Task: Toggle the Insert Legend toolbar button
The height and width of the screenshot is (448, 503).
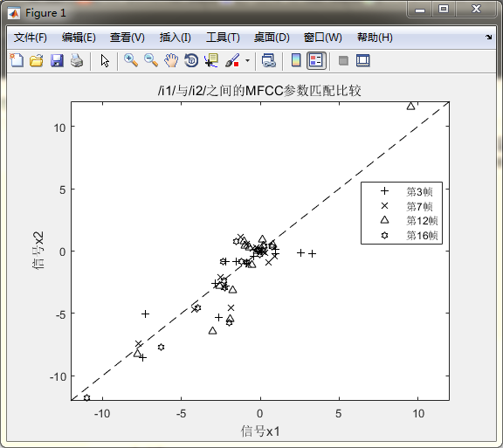Action: click(316, 60)
